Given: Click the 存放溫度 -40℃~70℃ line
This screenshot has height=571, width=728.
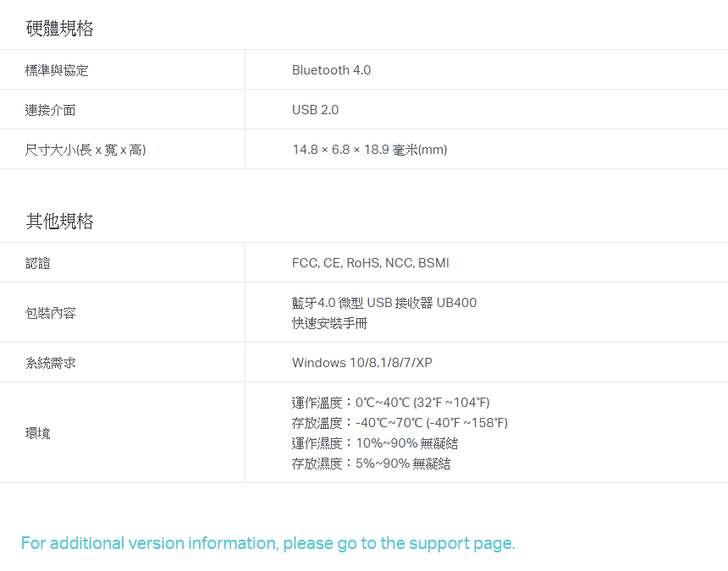Looking at the screenshot, I should point(400,423).
